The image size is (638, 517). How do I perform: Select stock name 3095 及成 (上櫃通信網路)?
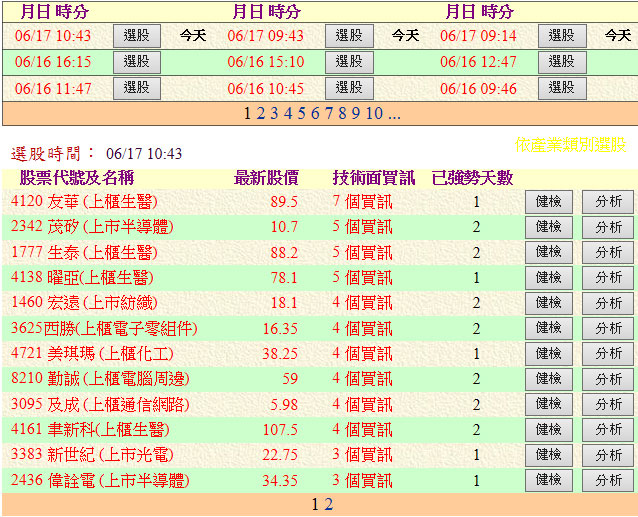(100, 404)
